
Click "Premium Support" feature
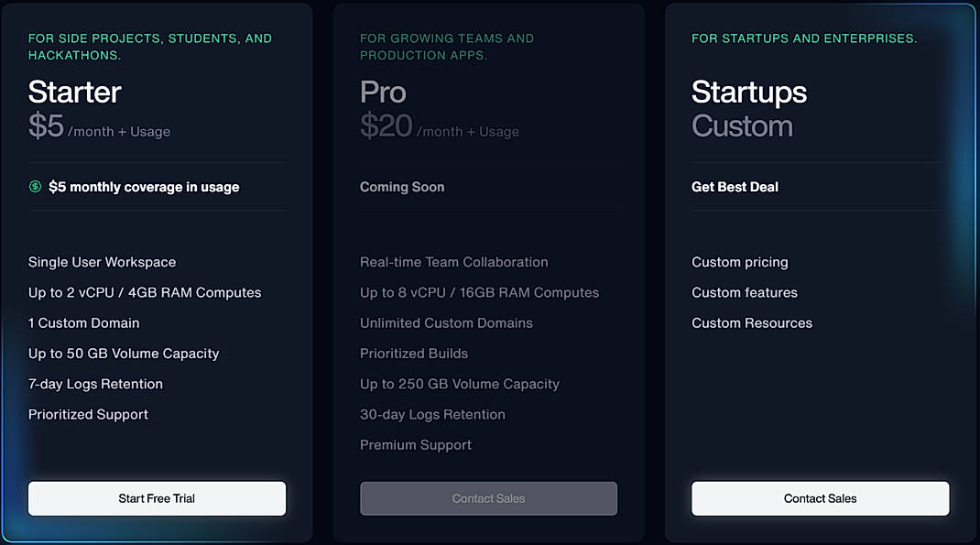tap(416, 445)
